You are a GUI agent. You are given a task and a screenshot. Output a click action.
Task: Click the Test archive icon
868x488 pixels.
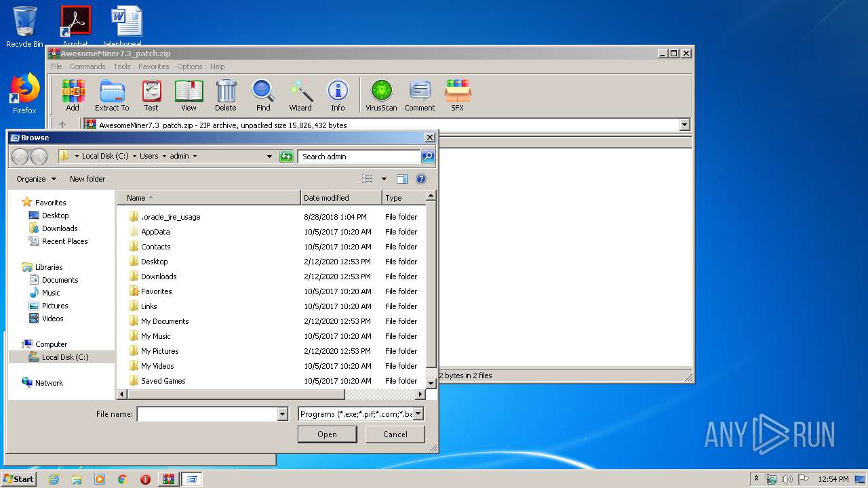pyautogui.click(x=151, y=95)
